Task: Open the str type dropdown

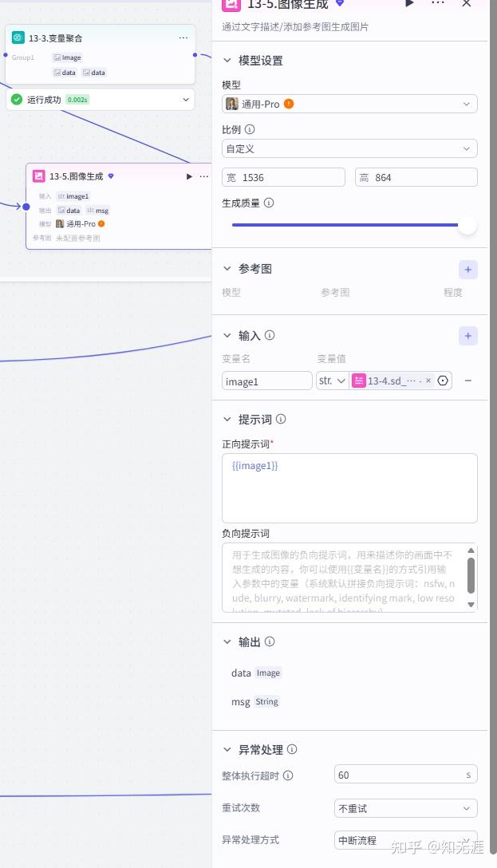Action: [x=332, y=381]
